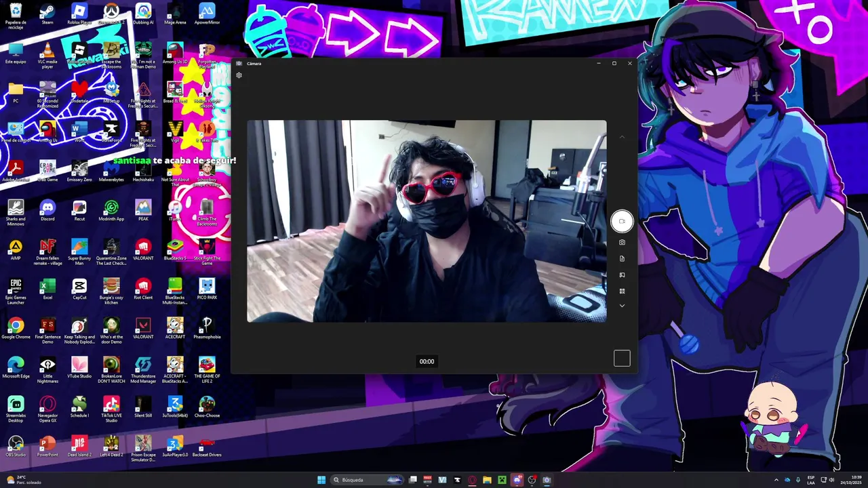The height and width of the screenshot is (488, 868).
Task: Open Overwatch 2 desktop icon
Action: tap(111, 14)
